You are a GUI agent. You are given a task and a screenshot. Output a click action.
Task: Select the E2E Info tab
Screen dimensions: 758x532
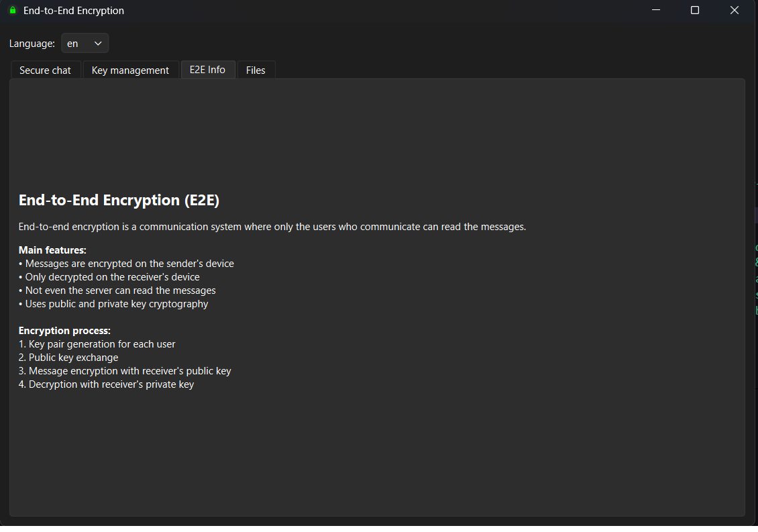coord(207,70)
